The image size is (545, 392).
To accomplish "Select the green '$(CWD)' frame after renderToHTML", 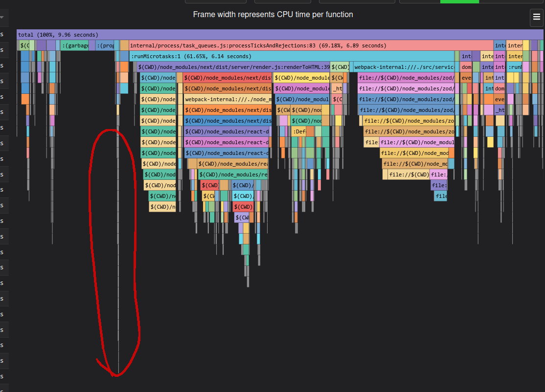I will [340, 67].
